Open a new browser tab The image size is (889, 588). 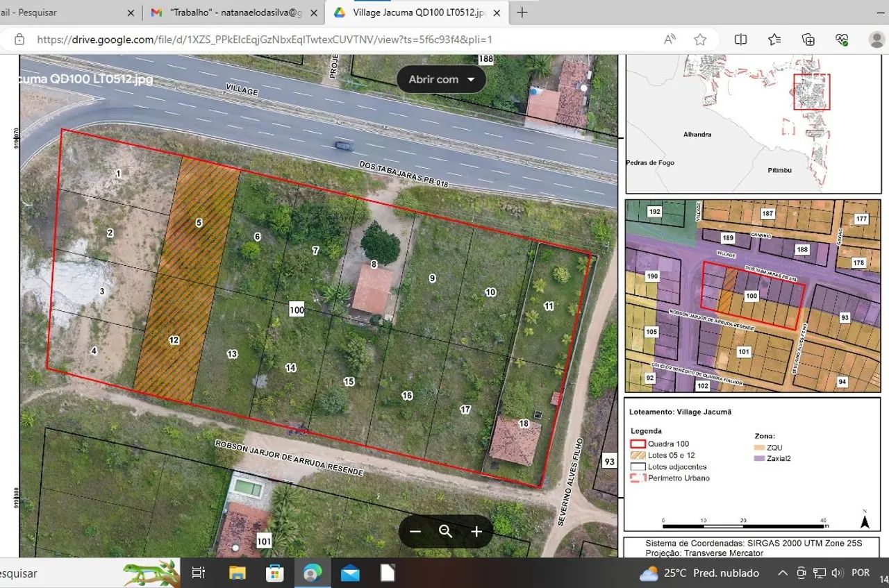tap(522, 12)
